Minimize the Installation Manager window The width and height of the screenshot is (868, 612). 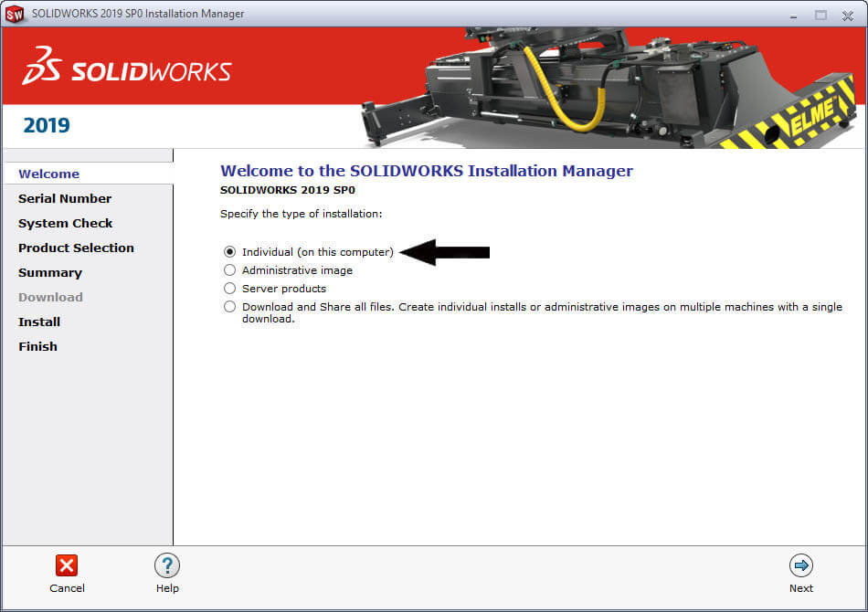(x=791, y=15)
